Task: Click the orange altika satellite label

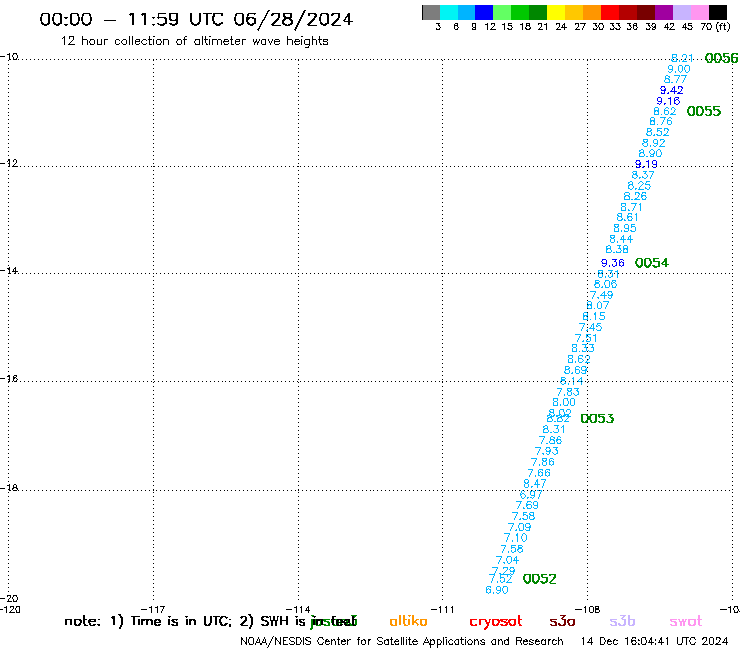Action: click(408, 621)
